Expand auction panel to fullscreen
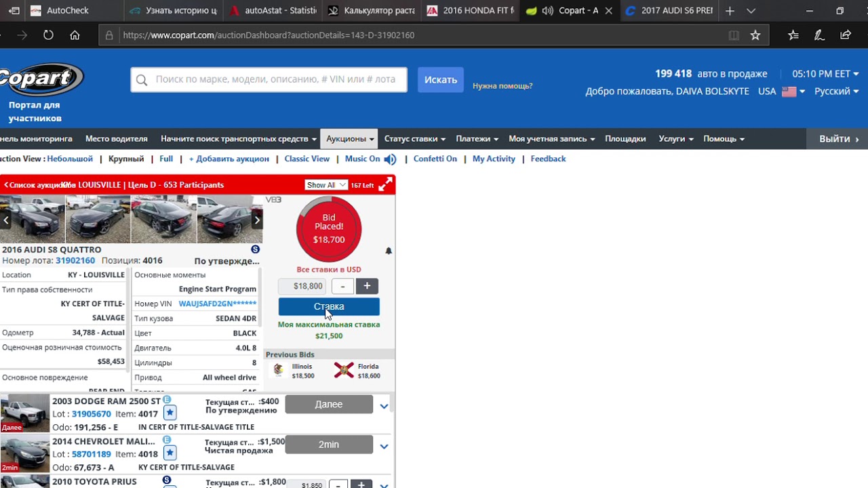868x488 pixels. coord(385,184)
